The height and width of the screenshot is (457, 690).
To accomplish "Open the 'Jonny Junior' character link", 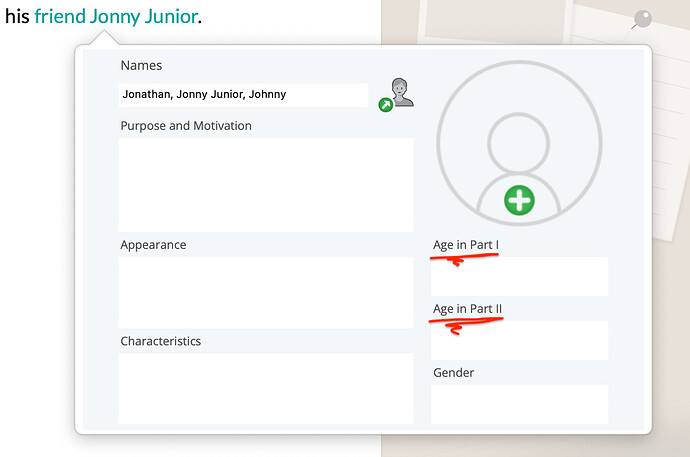I will click(141, 16).
